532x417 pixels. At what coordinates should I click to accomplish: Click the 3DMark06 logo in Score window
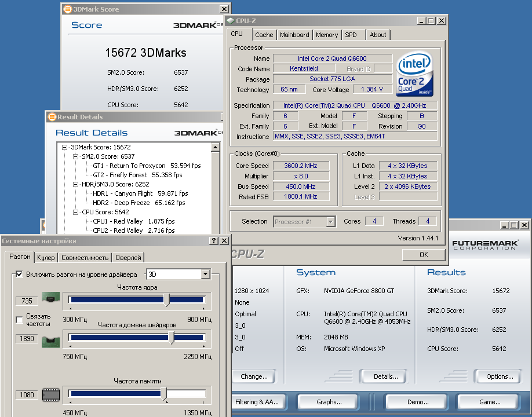point(198,25)
